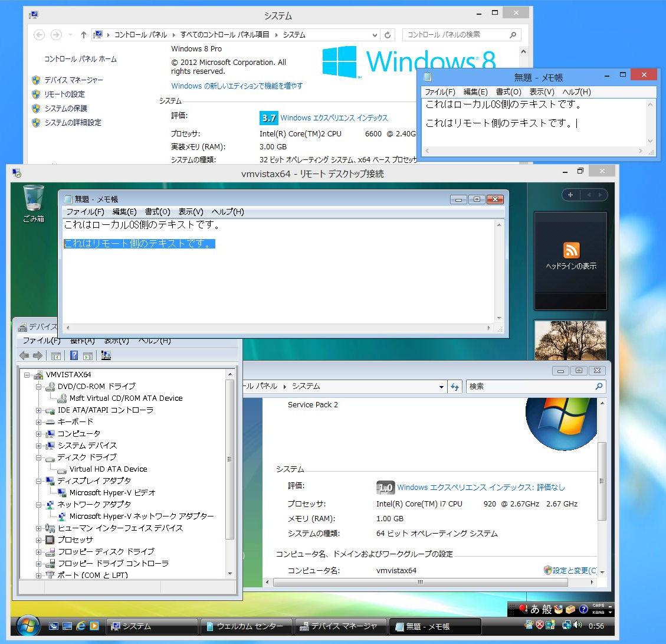Switch to システム taskbar button in Vista

coord(152,626)
